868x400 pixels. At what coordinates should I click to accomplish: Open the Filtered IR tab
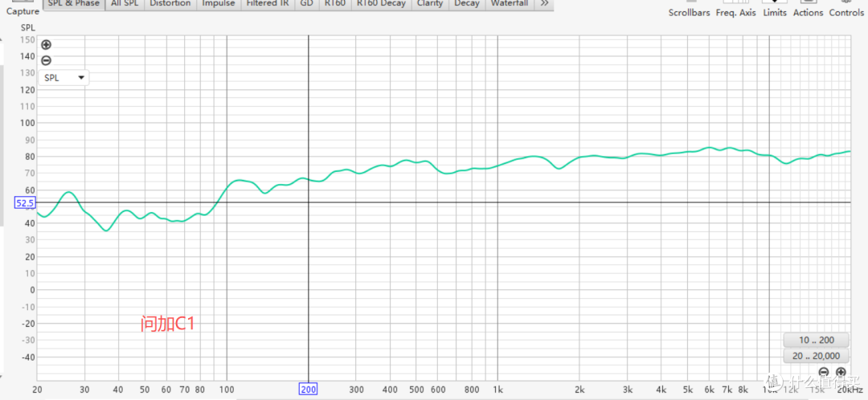click(268, 4)
